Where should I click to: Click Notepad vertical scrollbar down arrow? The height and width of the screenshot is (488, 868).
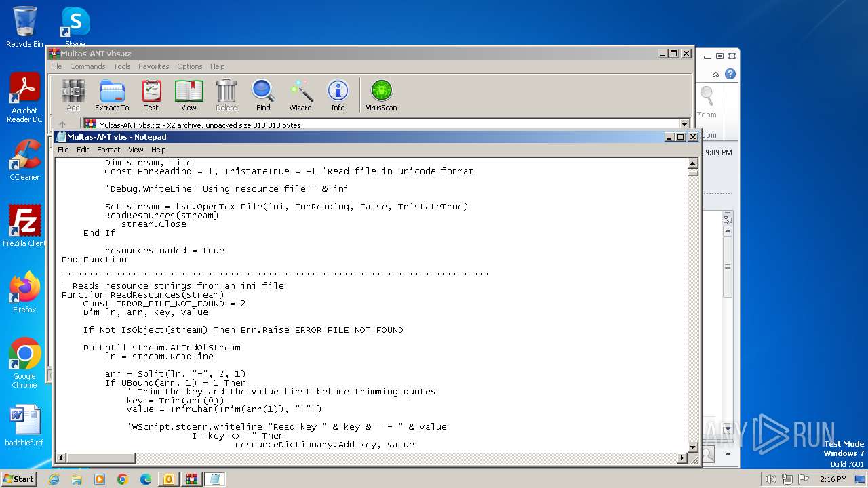click(x=693, y=447)
